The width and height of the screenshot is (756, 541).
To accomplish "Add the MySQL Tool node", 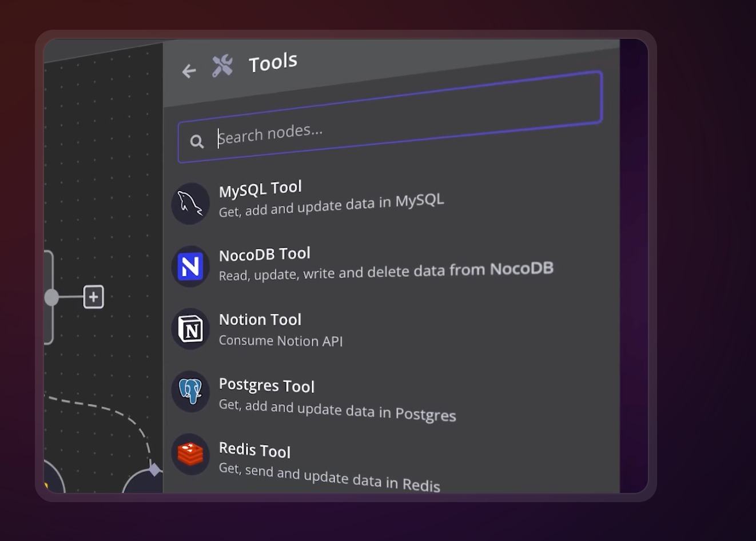I will pyautogui.click(x=260, y=189).
